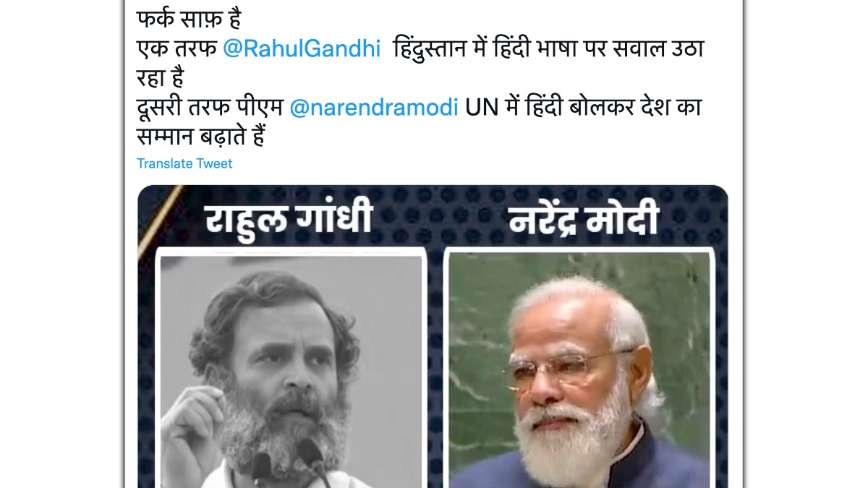Open the color photo panel on the right
The width and height of the screenshot is (868, 488).
(x=579, y=369)
